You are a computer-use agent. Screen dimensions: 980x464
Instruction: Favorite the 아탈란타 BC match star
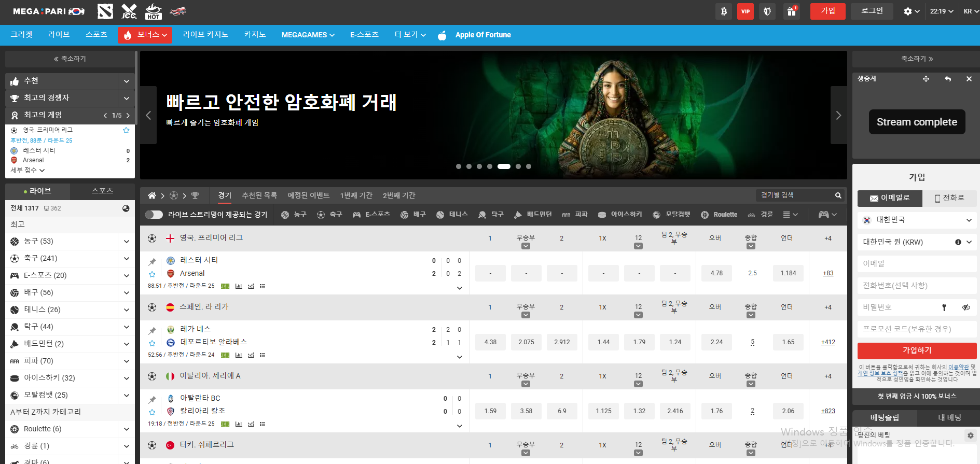[152, 412]
